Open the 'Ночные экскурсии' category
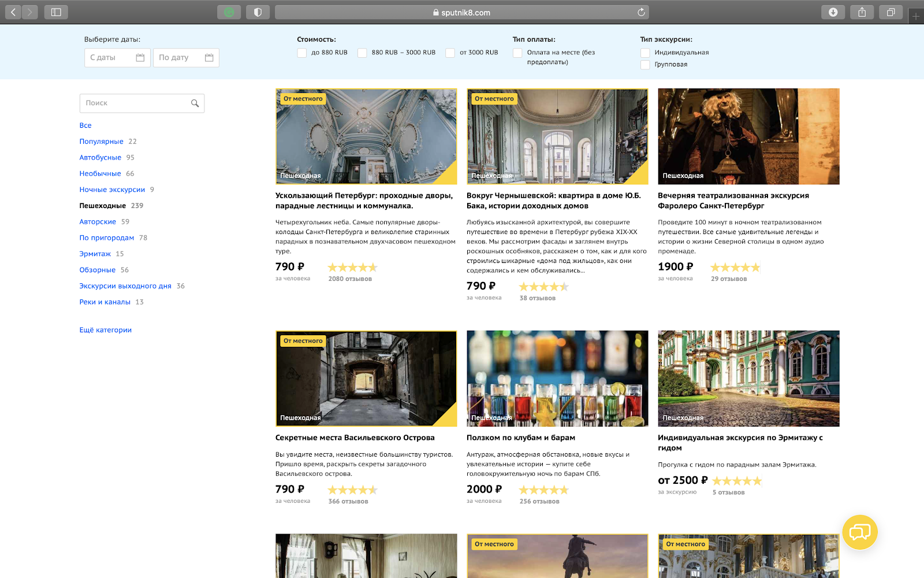 [x=113, y=190]
